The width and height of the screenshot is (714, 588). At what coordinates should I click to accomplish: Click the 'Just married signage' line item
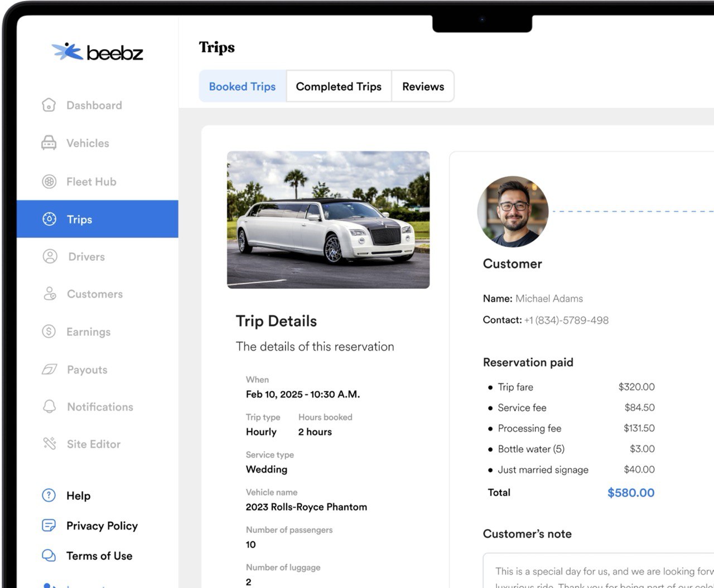coord(543,470)
